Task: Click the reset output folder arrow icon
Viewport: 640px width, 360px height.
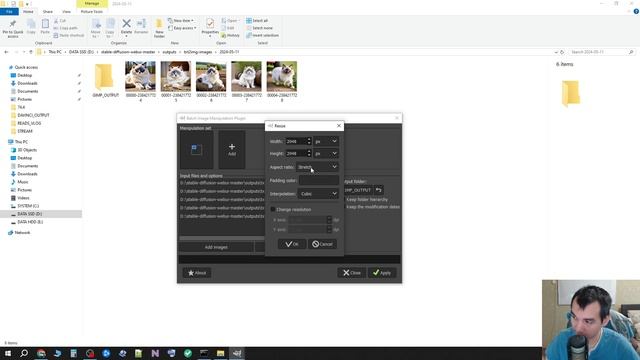Action: point(378,190)
